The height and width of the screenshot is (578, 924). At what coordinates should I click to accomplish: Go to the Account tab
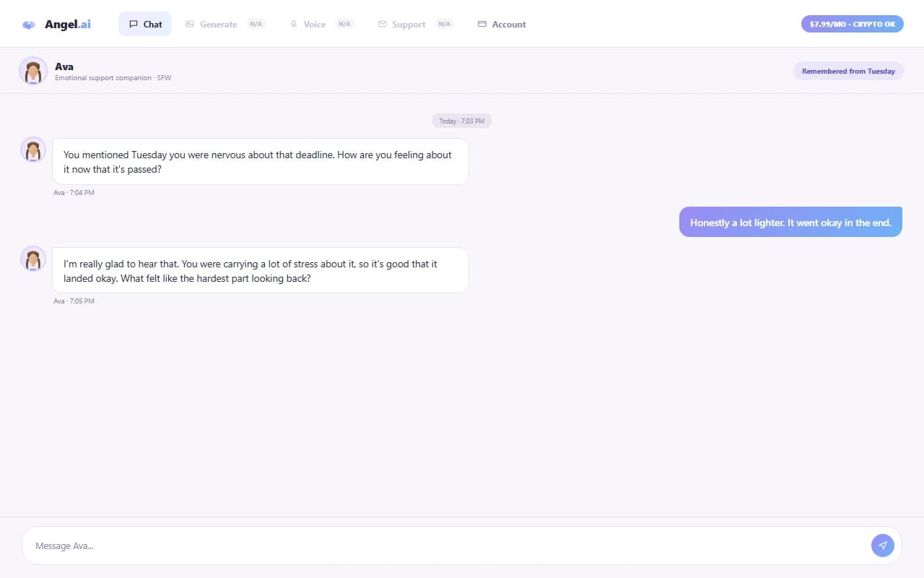[502, 24]
